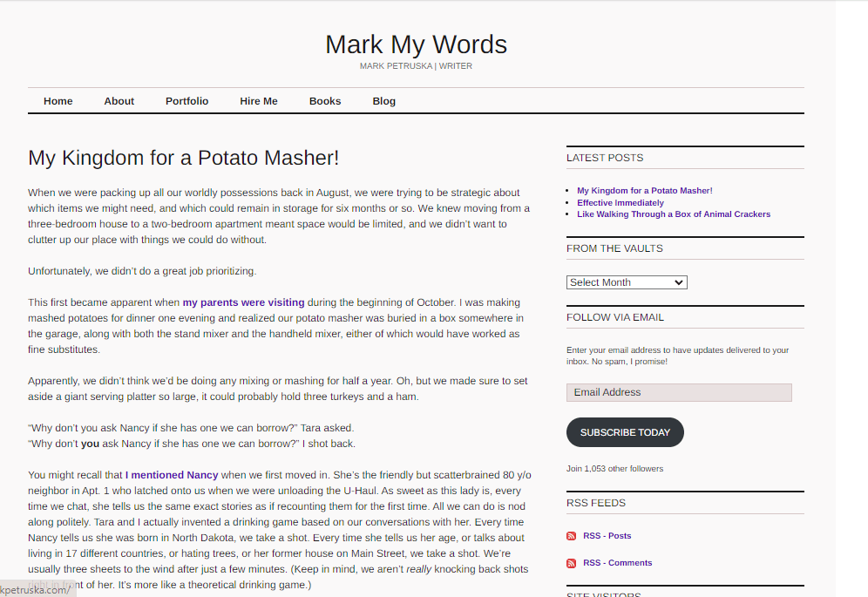The width and height of the screenshot is (868, 597).
Task: Open My Kingdom for a Potato Masher in Latest Posts
Action: [644, 191]
